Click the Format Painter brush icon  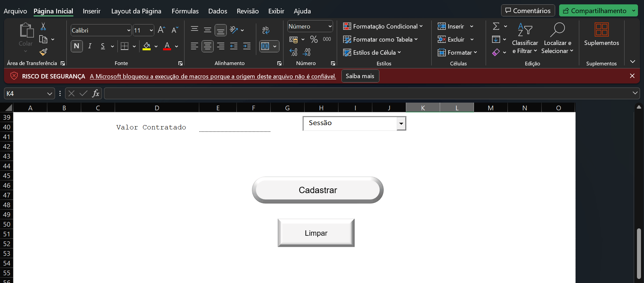point(43,52)
